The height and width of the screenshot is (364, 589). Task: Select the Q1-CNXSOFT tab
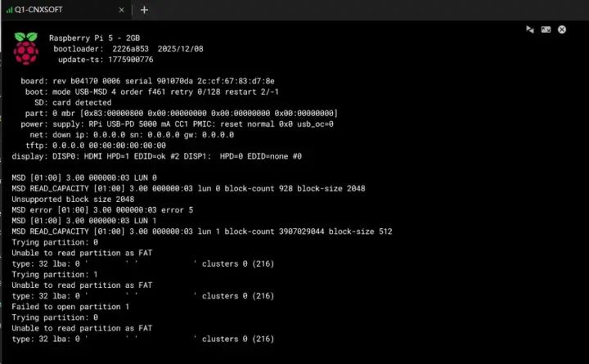click(65, 10)
